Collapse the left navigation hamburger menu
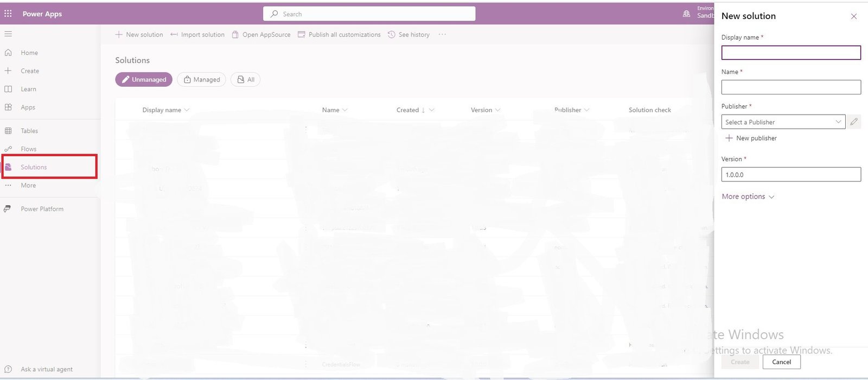Screen dimensions: 868x380 8,34
